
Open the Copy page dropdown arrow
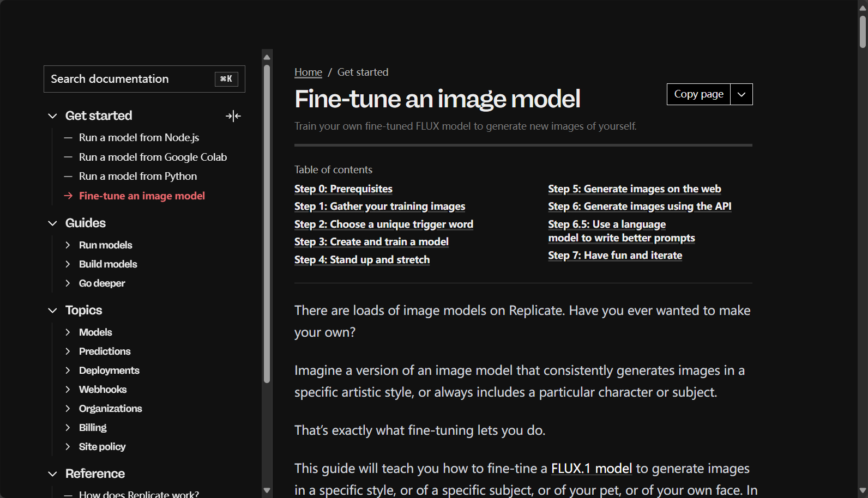pyautogui.click(x=742, y=94)
